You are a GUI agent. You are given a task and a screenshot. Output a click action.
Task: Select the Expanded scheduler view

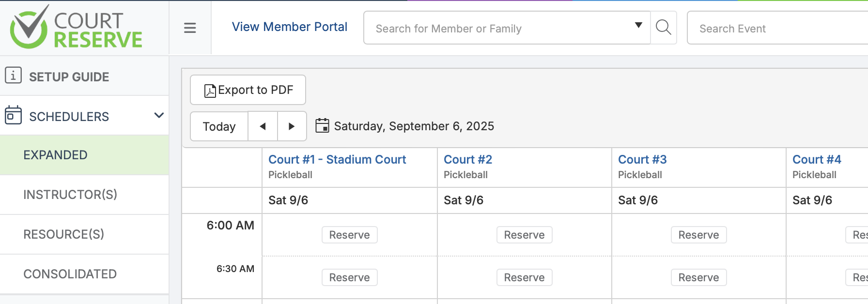[x=55, y=155]
